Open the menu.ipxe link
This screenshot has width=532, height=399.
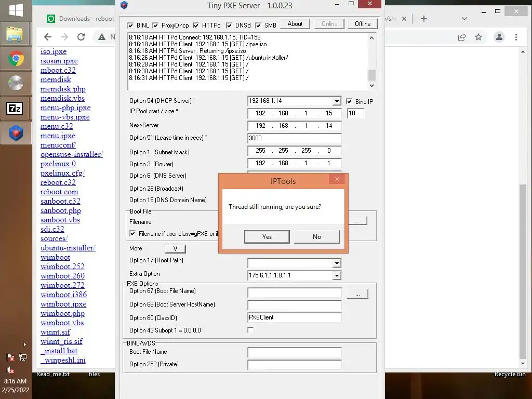(58, 136)
